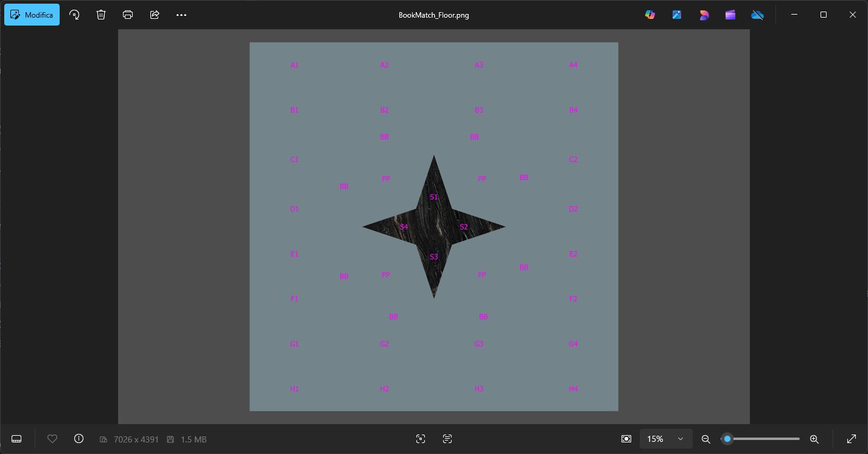Click the H1 label in the image
The height and width of the screenshot is (454, 868).
pyautogui.click(x=295, y=389)
